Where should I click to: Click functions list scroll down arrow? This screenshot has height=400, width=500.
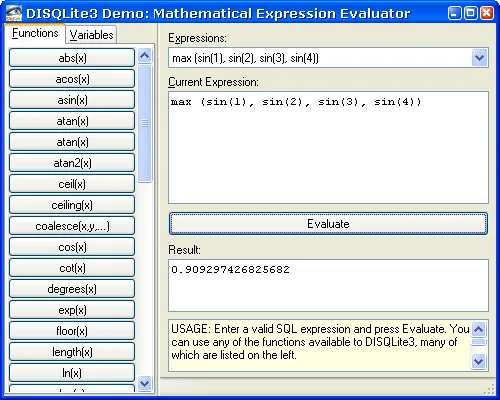tap(145, 383)
